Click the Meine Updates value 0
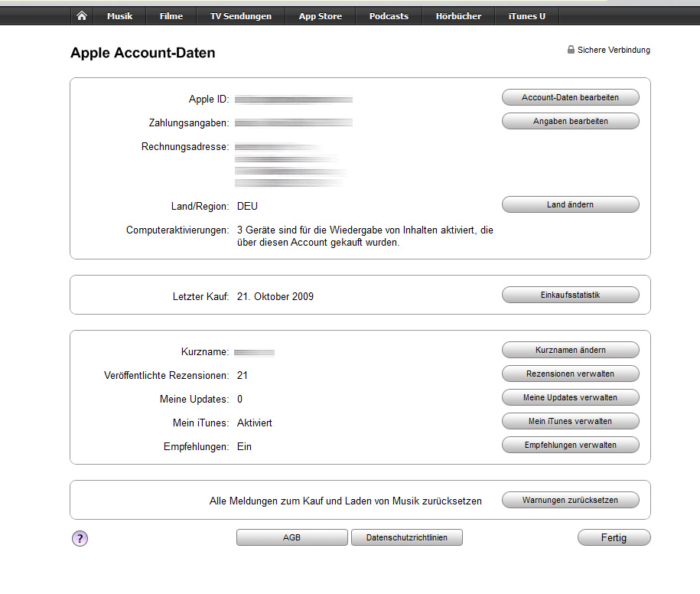 click(239, 400)
